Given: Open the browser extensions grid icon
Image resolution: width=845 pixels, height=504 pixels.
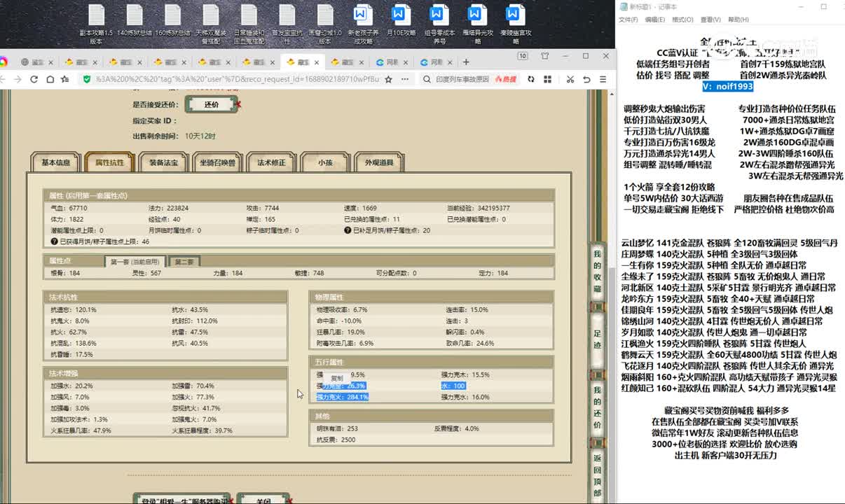Looking at the screenshot, I should click(x=547, y=79).
